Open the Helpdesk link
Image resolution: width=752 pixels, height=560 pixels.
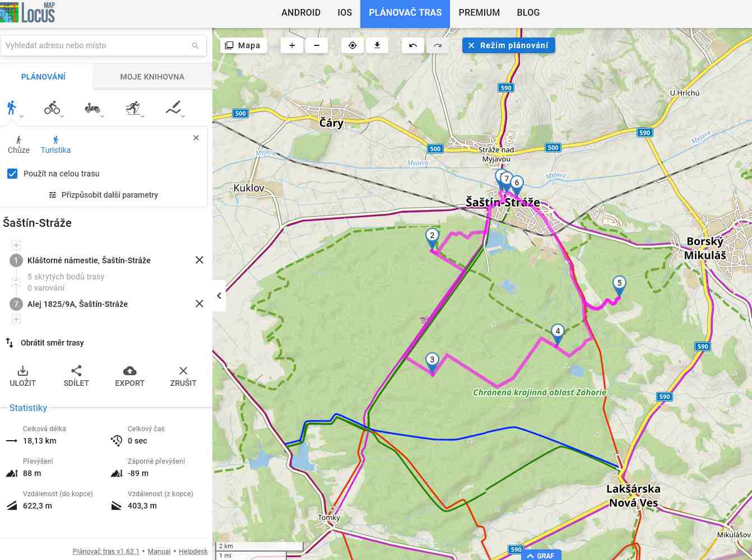(193, 552)
